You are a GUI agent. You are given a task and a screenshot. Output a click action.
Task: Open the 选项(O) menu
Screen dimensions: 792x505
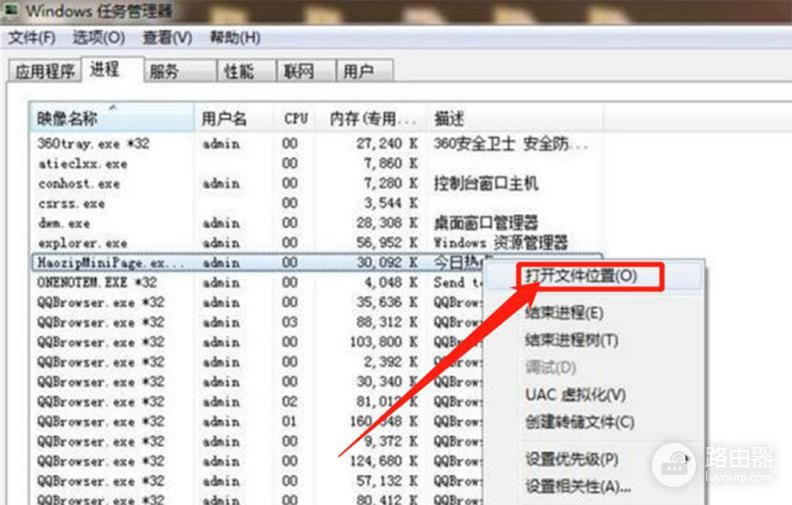(x=98, y=37)
